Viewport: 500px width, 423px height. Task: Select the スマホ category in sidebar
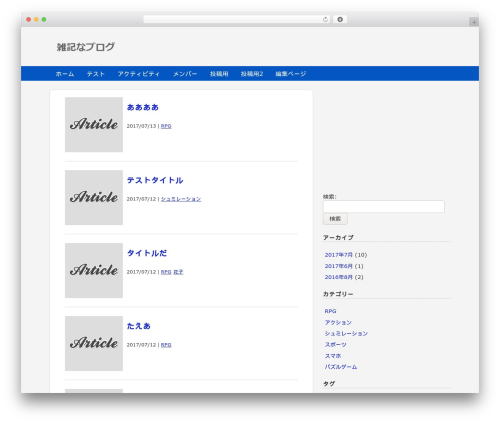click(x=333, y=356)
